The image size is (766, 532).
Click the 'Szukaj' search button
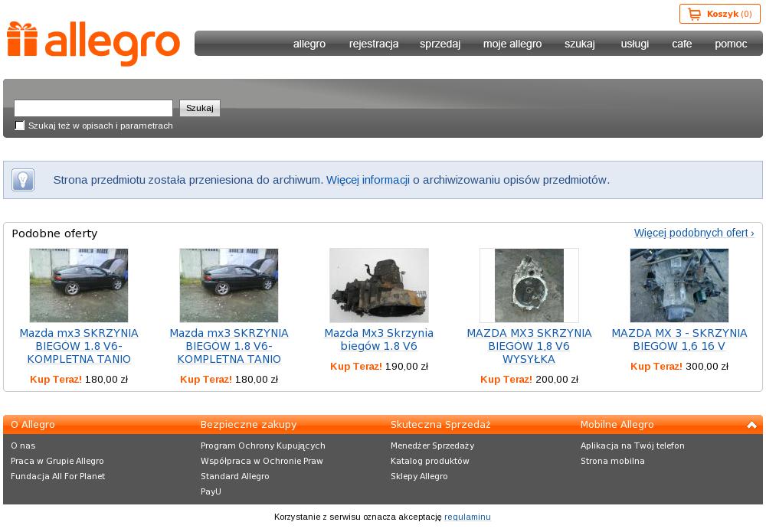(200, 108)
